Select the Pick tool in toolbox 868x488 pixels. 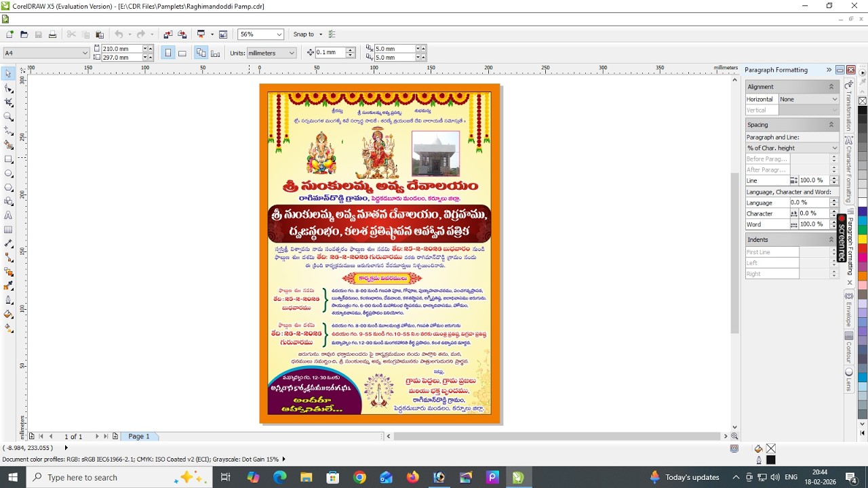coord(8,74)
